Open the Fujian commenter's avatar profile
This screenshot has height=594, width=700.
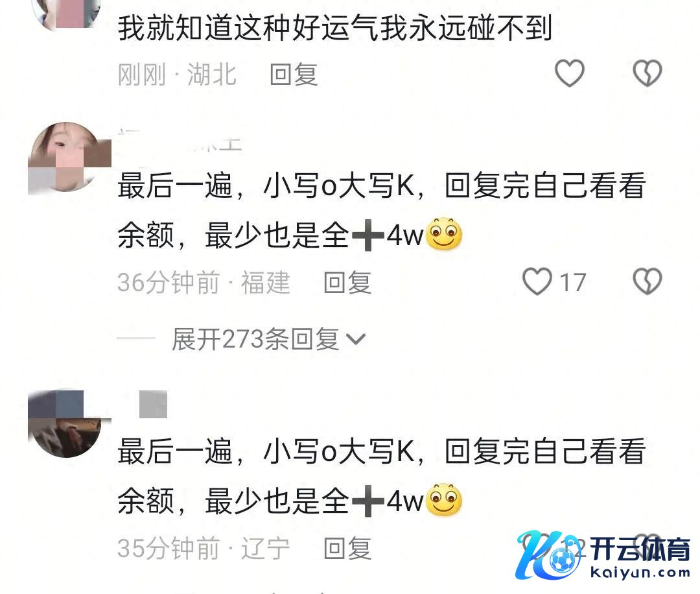(67, 157)
